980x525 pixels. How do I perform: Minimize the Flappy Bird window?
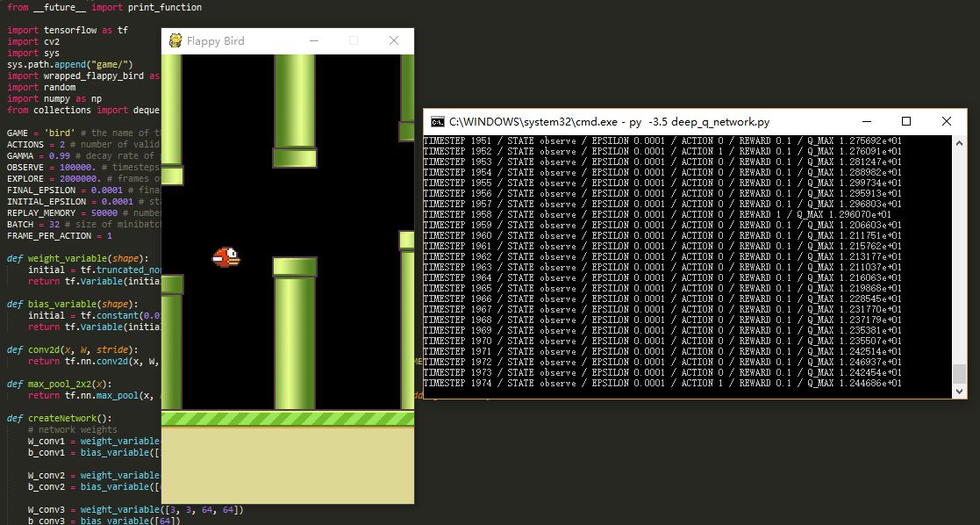pos(313,40)
